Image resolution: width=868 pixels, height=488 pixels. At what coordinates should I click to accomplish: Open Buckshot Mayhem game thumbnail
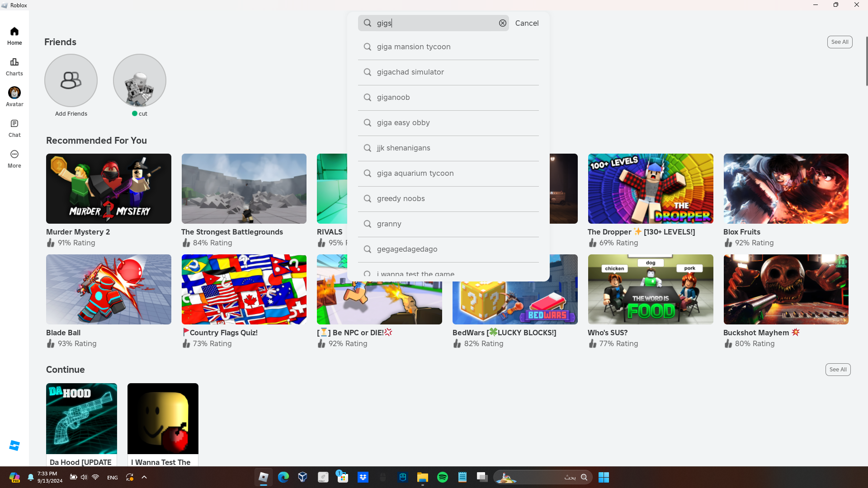point(786,289)
